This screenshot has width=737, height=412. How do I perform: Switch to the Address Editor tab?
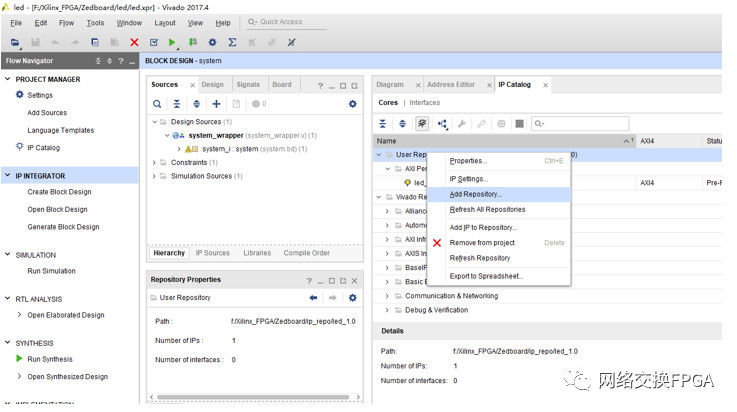(x=451, y=85)
